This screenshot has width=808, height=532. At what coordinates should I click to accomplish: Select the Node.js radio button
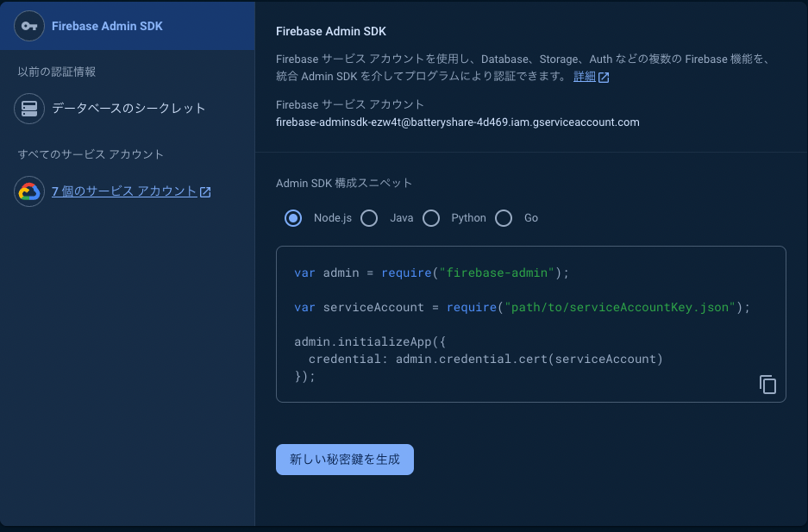pos(293,218)
